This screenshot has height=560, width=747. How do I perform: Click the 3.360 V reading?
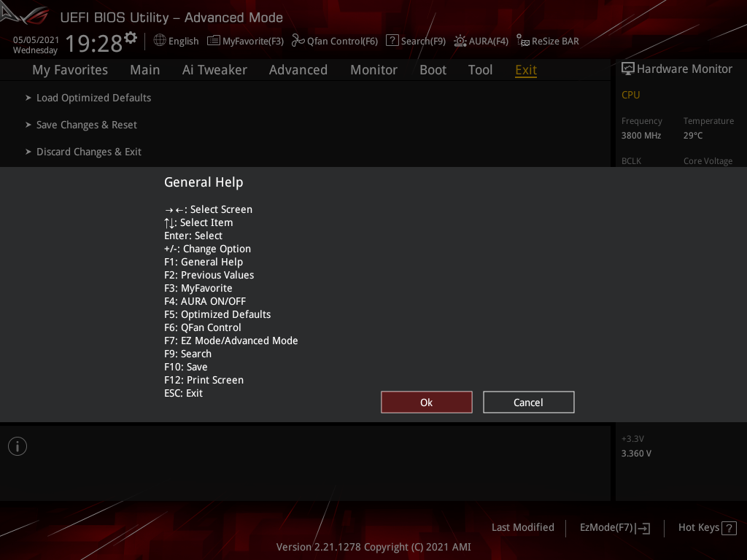[636, 454]
